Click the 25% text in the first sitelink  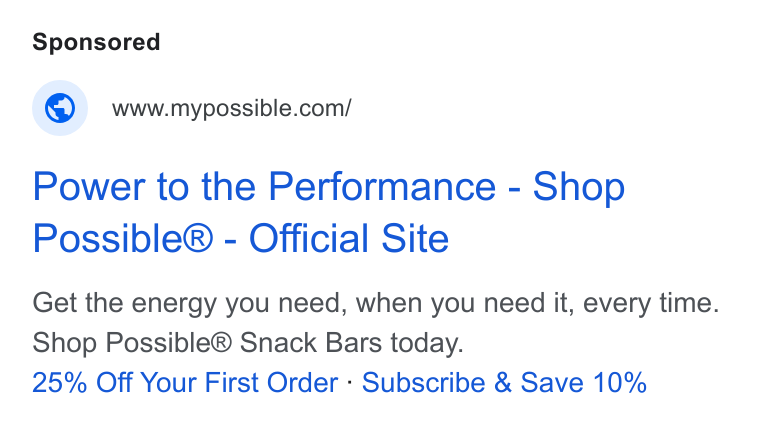tap(60, 382)
